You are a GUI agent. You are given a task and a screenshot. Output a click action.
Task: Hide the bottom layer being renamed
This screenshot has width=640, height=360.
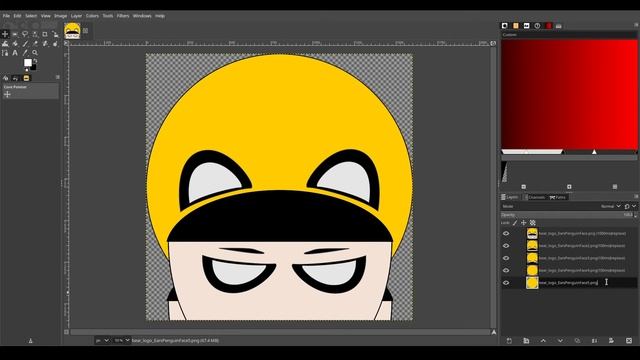click(x=506, y=282)
